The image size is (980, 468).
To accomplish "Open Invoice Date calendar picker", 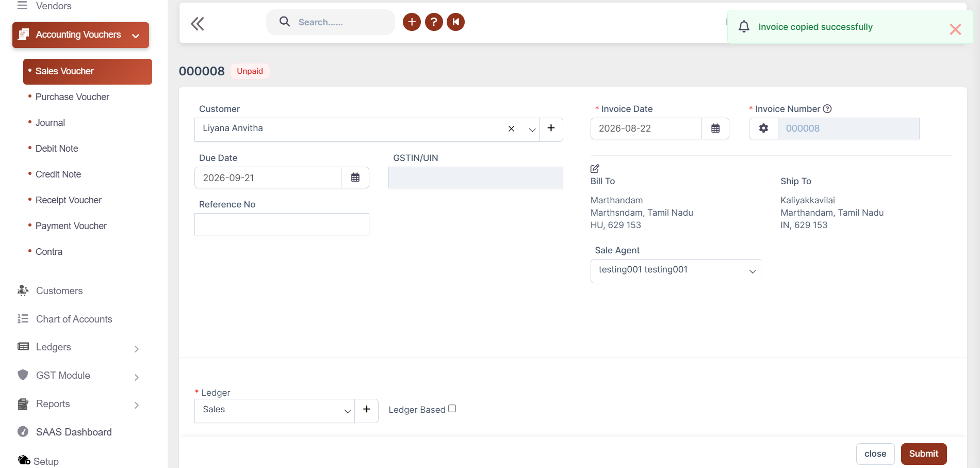I will (x=715, y=128).
